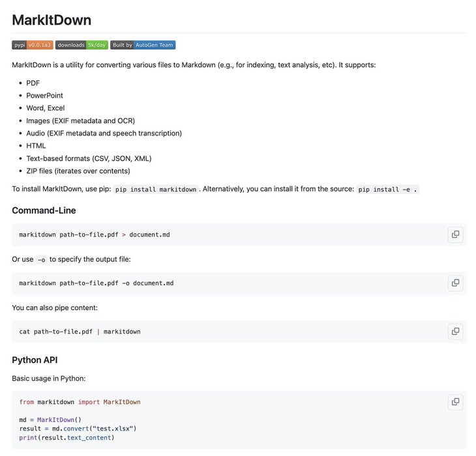Click the Images (EXIF metadata and OCR) item

[80, 121]
